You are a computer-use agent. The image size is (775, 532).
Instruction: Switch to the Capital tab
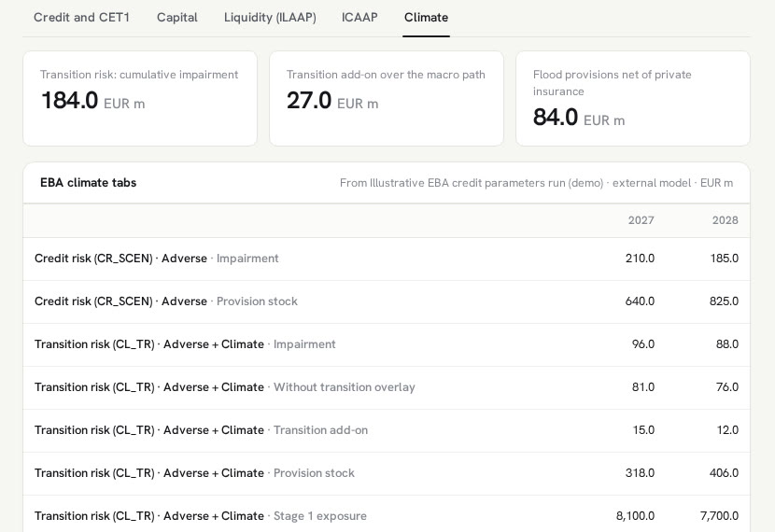click(177, 18)
